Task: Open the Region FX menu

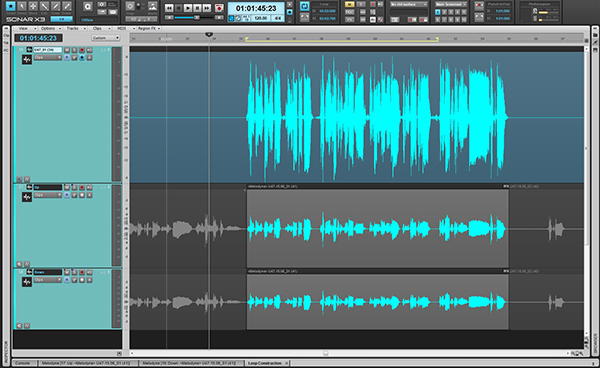Action: point(148,28)
